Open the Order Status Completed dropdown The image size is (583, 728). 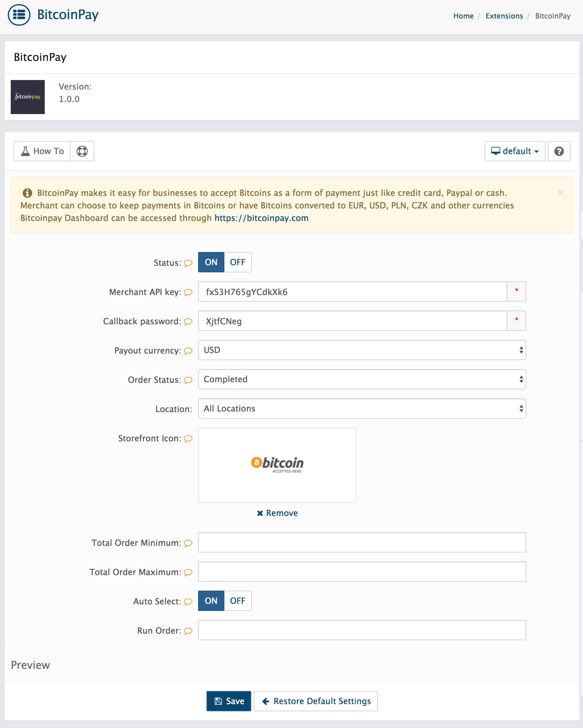coord(362,379)
